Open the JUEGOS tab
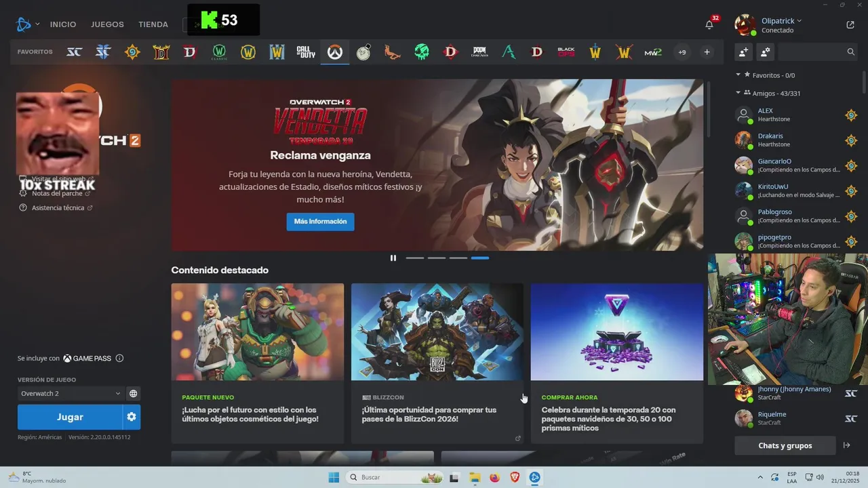This screenshot has height=488, width=868. coord(107,24)
